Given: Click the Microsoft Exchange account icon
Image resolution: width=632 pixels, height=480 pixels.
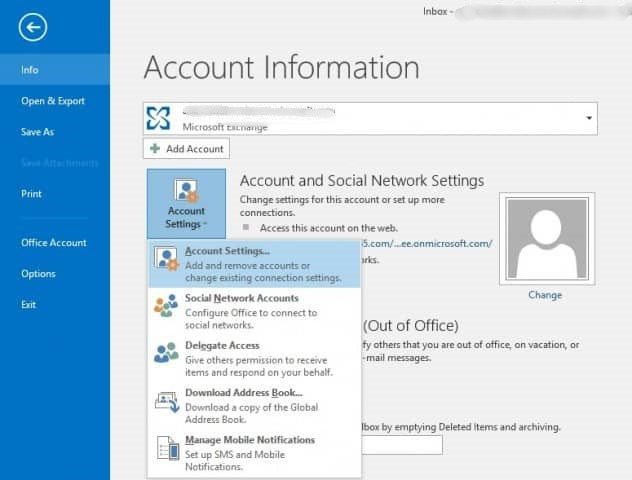Looking at the screenshot, I should [158, 118].
